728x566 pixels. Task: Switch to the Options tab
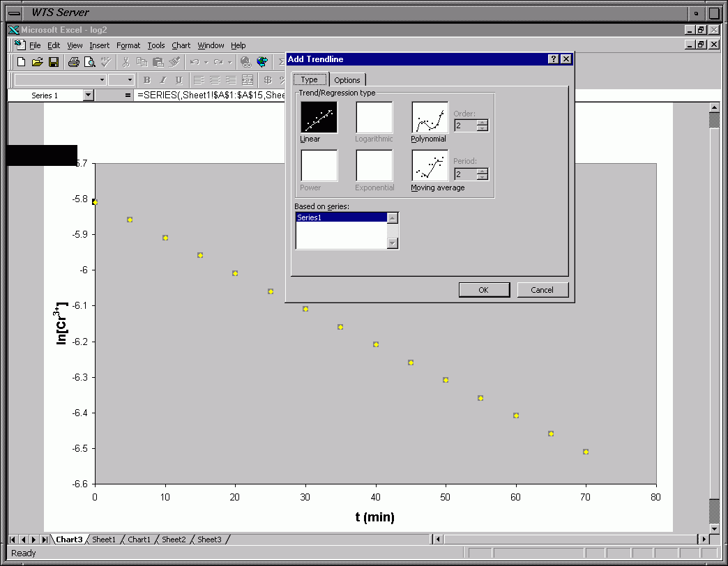click(347, 80)
